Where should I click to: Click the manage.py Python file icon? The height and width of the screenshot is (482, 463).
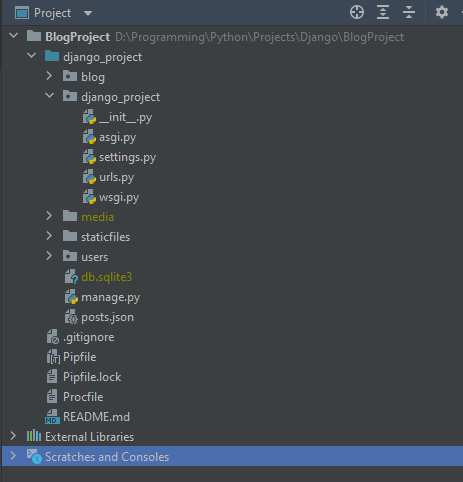click(71, 297)
